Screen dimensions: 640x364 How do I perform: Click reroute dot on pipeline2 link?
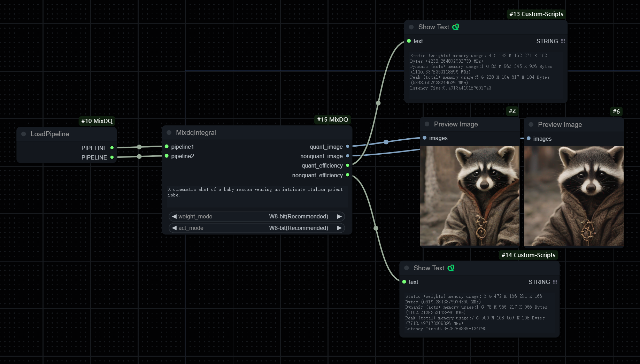click(x=139, y=156)
